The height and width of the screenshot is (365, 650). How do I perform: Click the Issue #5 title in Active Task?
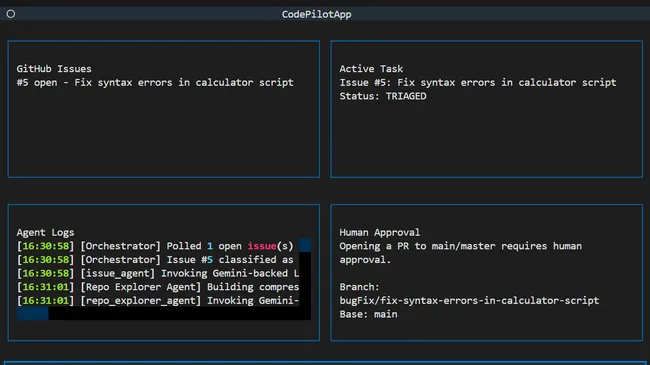[478, 83]
